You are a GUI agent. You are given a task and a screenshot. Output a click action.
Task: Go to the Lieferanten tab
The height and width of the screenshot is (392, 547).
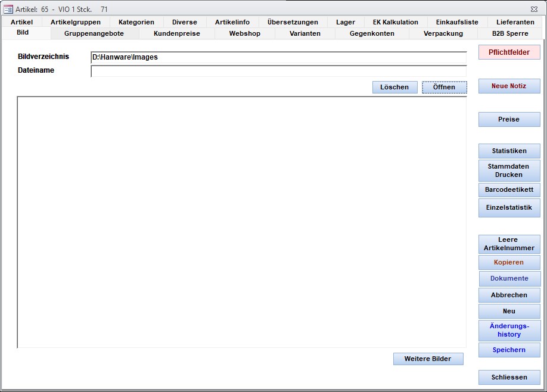[515, 22]
